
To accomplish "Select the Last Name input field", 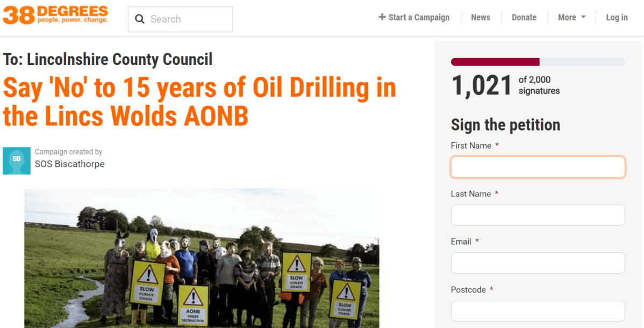I will click(538, 215).
